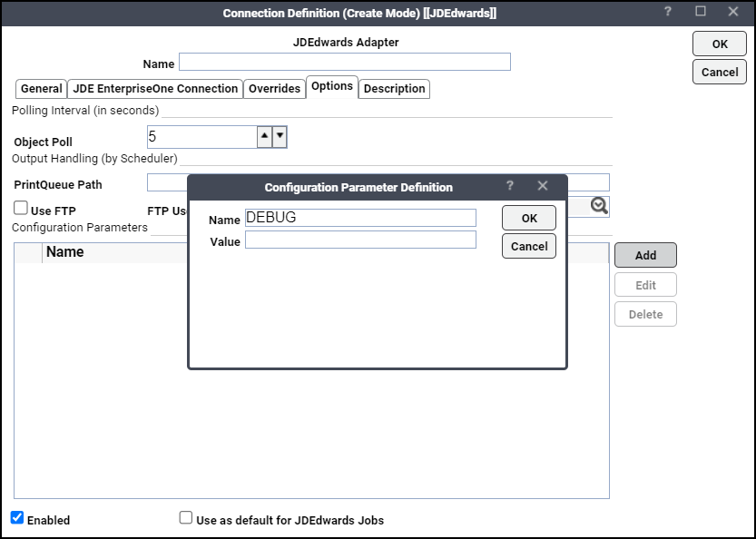Click Cancel in Connection Definition window
756x539 pixels.
720,72
